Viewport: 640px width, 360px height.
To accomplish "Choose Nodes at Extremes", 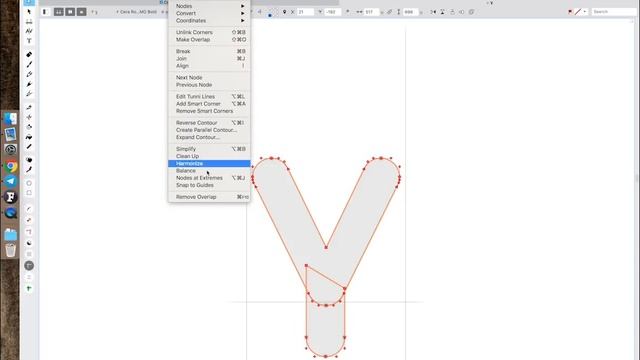I will click(x=209, y=178).
